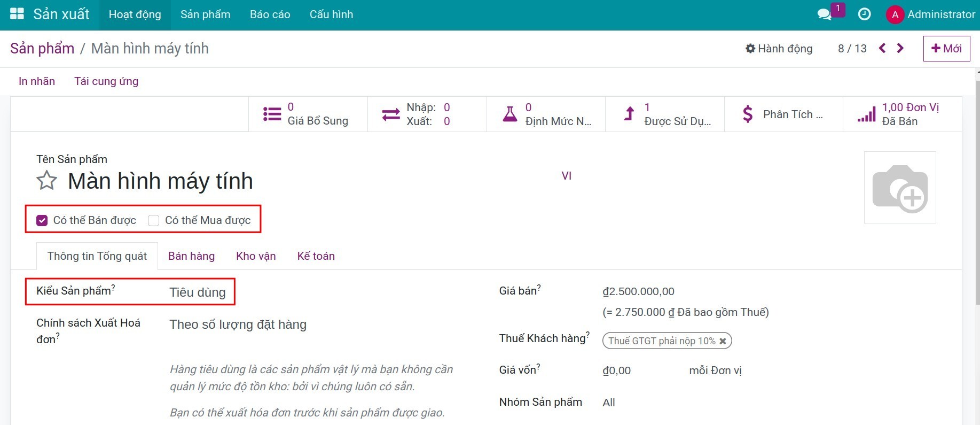Viewport: 980px width, 425px height.
Task: Remove the Thuế GTGT phải nộp 10% tag
Action: pos(723,341)
